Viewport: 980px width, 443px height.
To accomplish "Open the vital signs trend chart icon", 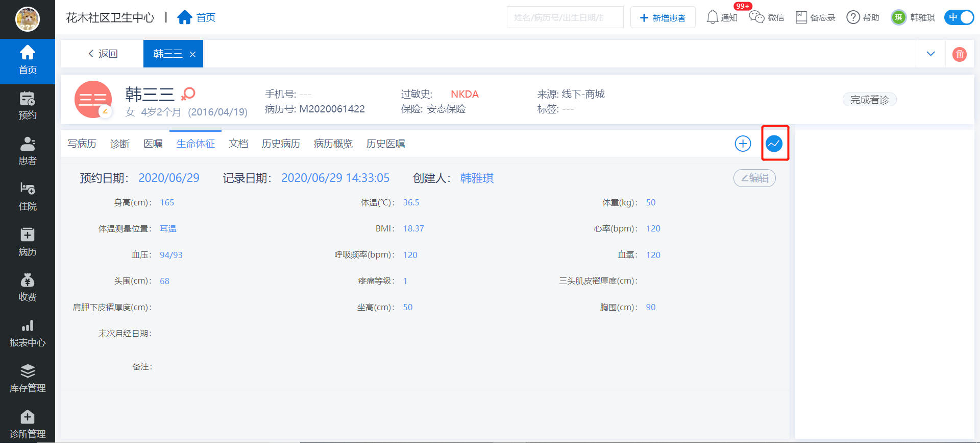I will coord(774,144).
